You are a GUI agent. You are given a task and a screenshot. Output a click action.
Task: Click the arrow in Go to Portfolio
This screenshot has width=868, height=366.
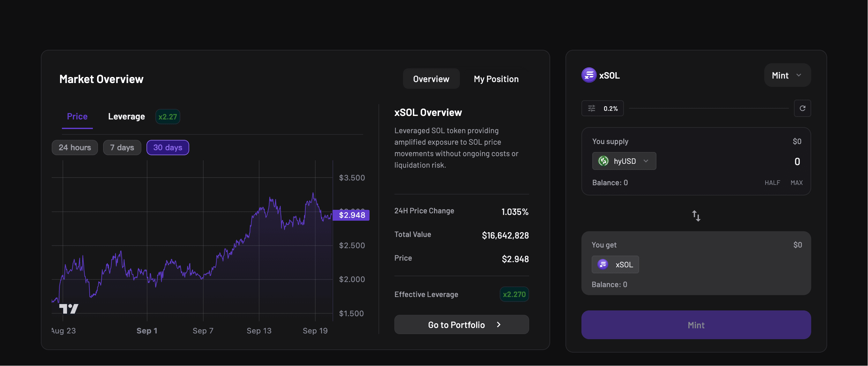coord(499,324)
